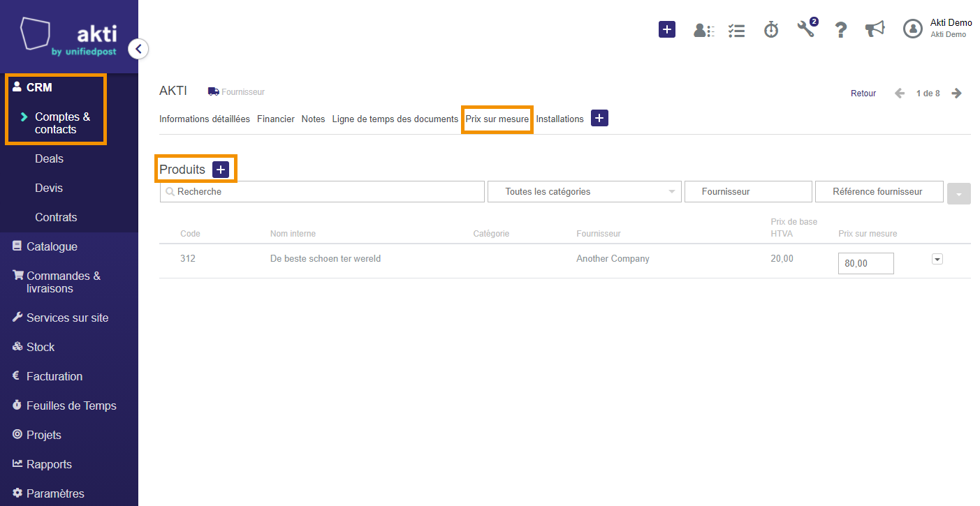The width and height of the screenshot is (980, 506).
Task: Click base price value 20,00
Action: point(782,258)
